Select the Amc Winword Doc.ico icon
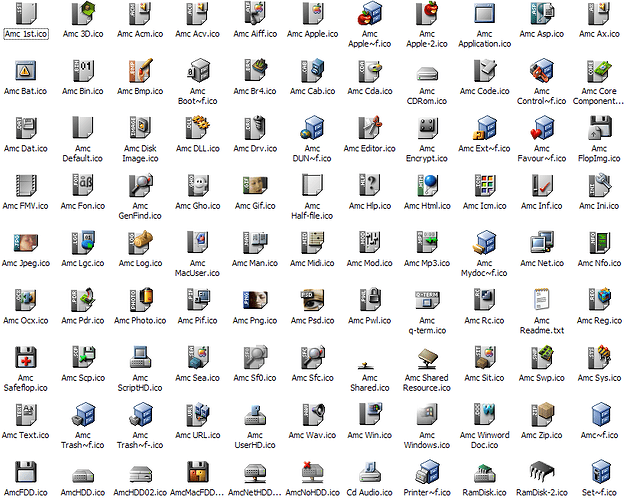The height and width of the screenshot is (500, 627). (x=484, y=415)
